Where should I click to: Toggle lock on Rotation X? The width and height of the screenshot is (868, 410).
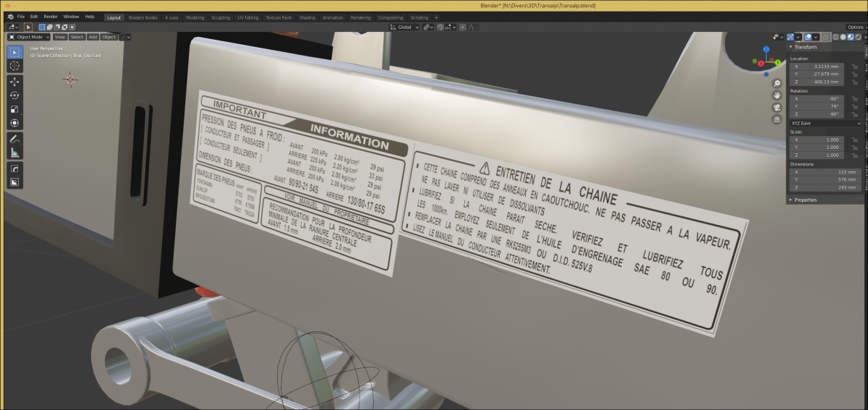(855, 98)
